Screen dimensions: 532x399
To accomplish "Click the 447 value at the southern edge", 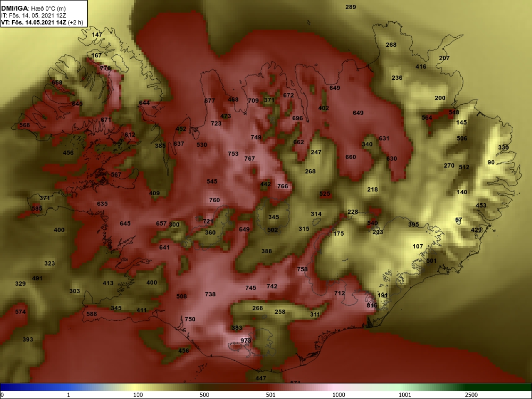I will point(261,378).
